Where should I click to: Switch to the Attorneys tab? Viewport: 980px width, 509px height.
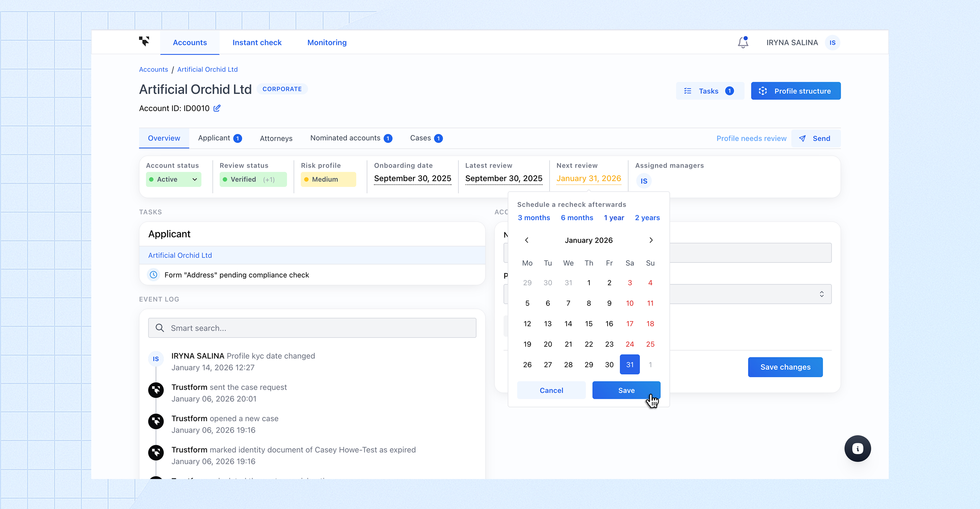pos(276,138)
